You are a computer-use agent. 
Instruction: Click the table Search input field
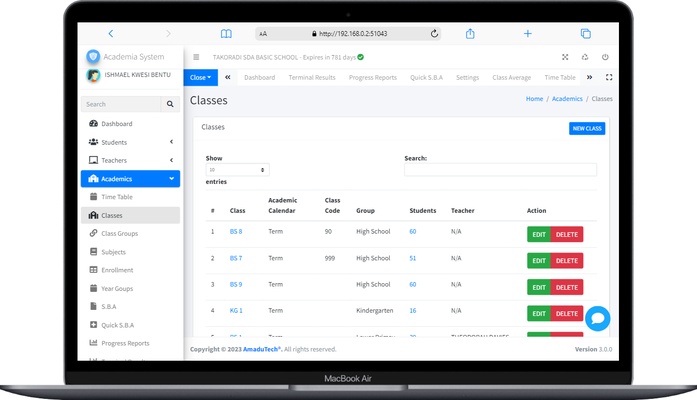click(500, 170)
